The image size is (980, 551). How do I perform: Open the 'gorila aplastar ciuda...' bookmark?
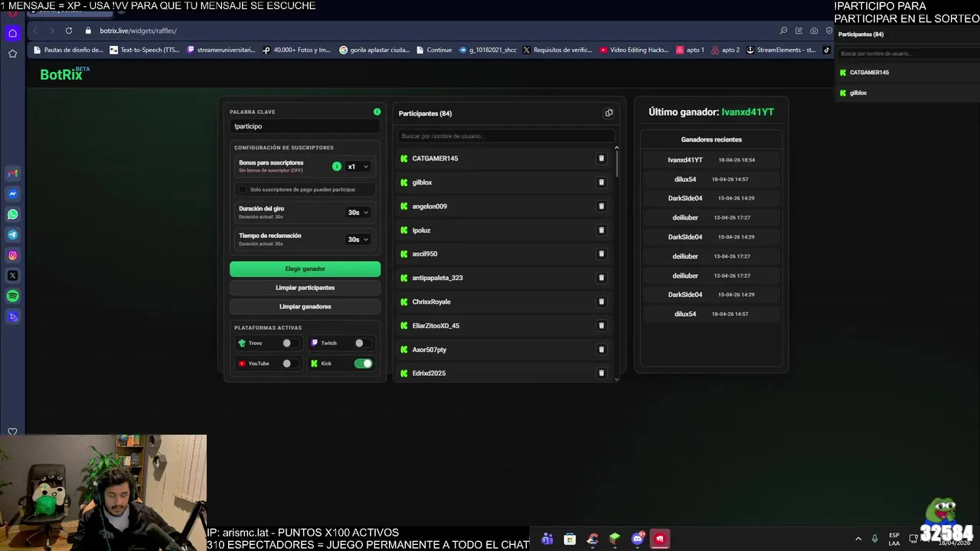tap(374, 50)
